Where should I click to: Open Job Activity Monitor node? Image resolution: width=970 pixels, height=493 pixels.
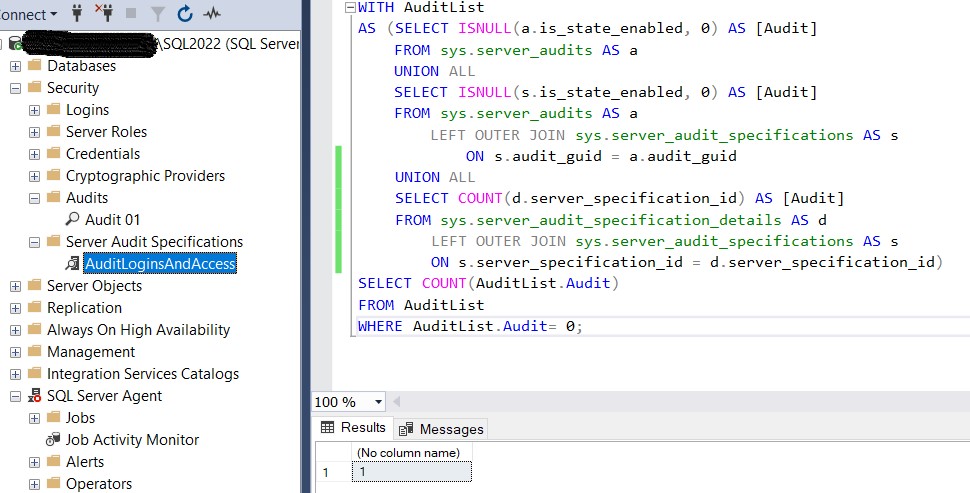[132, 440]
